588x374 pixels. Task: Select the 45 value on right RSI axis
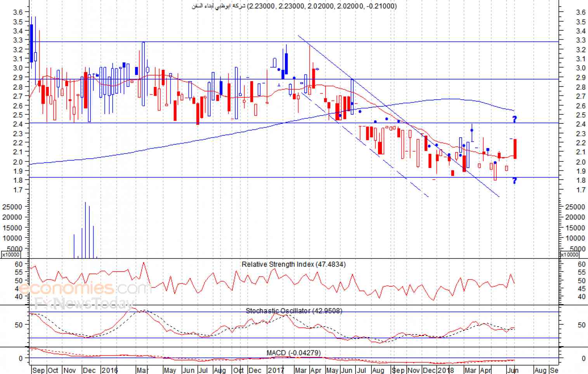[x=581, y=289]
